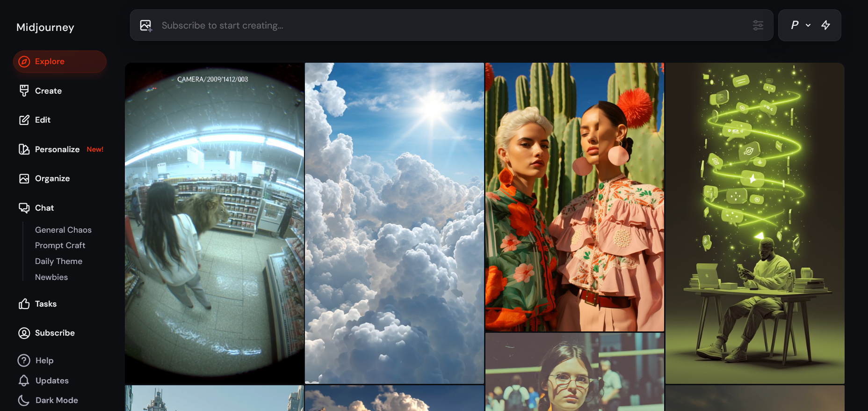Open the green neon spiral man image
The height and width of the screenshot is (411, 868).
pyautogui.click(x=755, y=223)
